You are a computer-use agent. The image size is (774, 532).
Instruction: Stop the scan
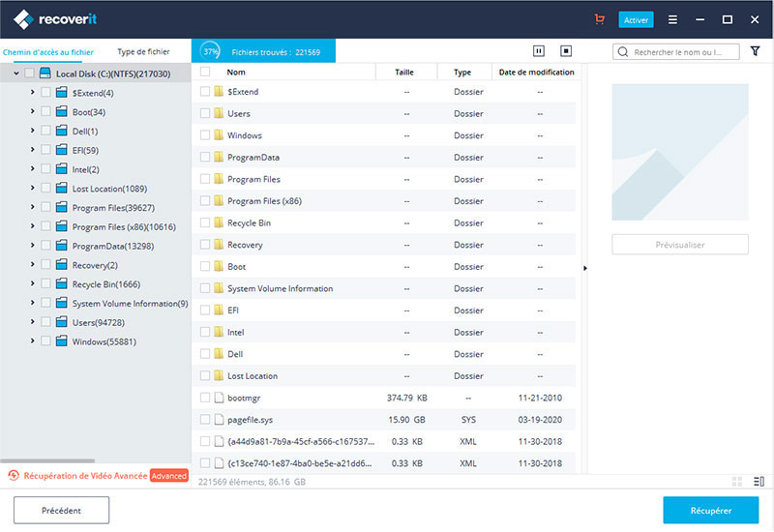point(566,51)
